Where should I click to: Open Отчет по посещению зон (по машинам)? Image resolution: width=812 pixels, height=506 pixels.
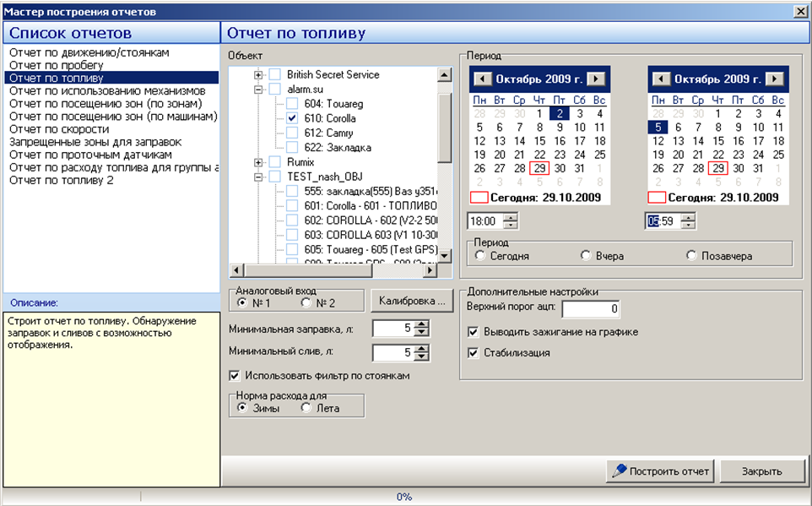(x=113, y=117)
